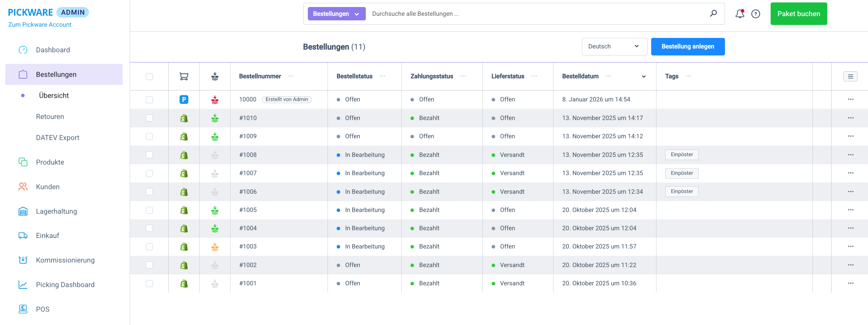Open the three-dot menu for order #1008
Image resolution: width=868 pixels, height=325 pixels.
850,155
